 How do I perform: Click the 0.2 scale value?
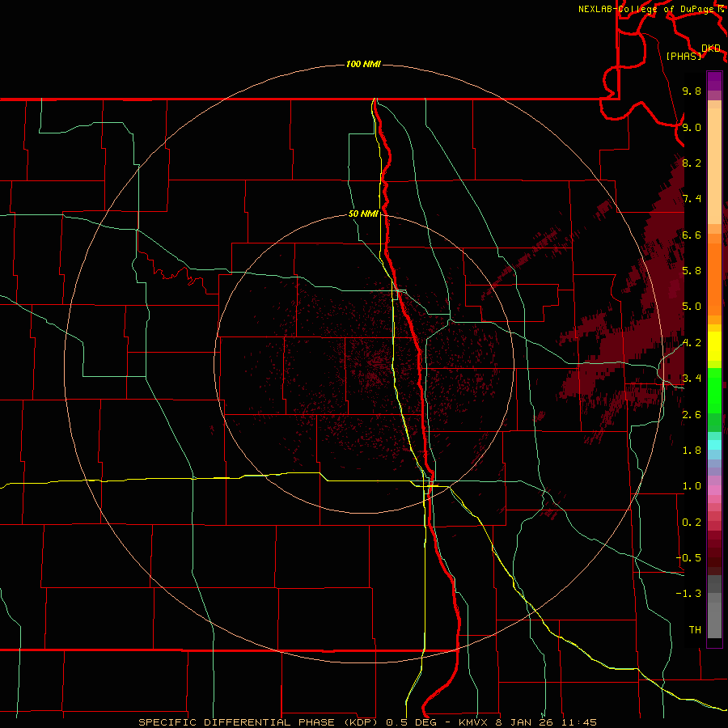tap(692, 523)
